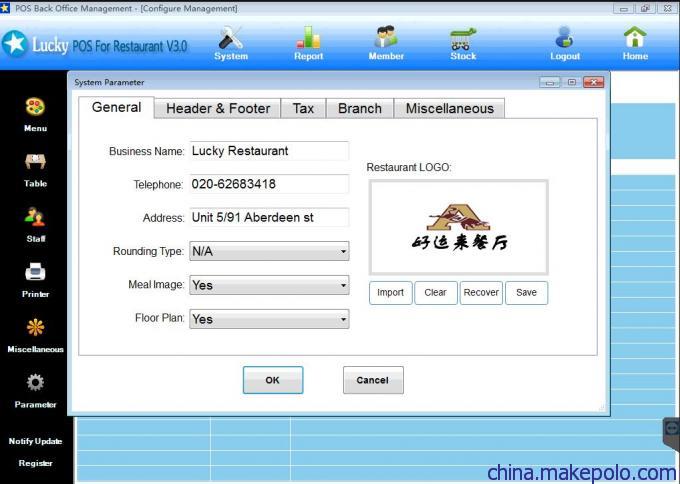Open the Floor Plan dropdown
Screen dimensions: 680x484
[269, 319]
